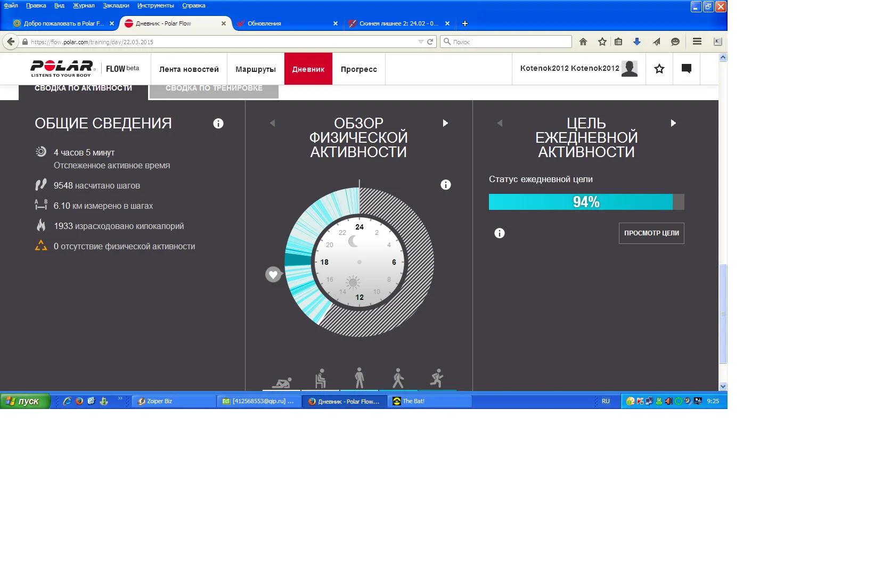Click the browser address bar
This screenshot has height=588, width=882.
224,42
